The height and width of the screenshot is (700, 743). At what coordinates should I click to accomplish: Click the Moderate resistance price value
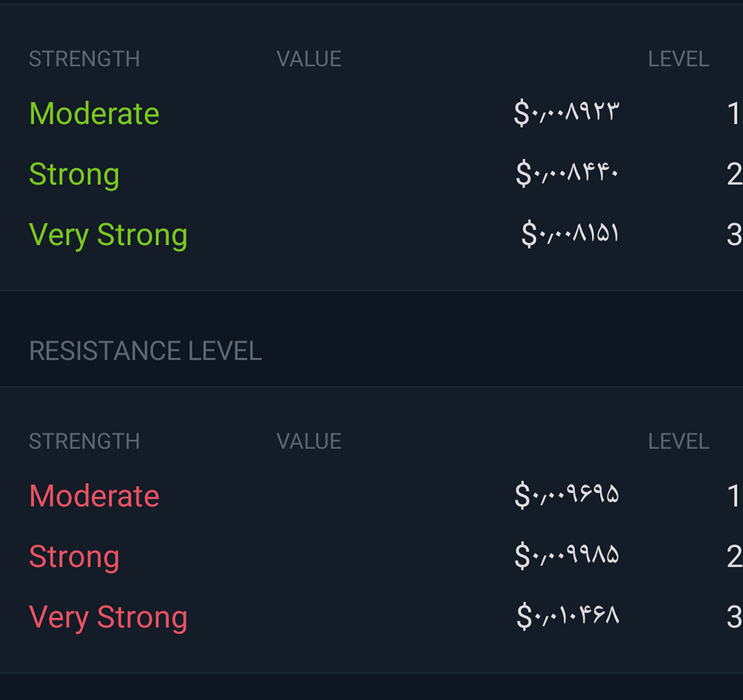point(567,495)
